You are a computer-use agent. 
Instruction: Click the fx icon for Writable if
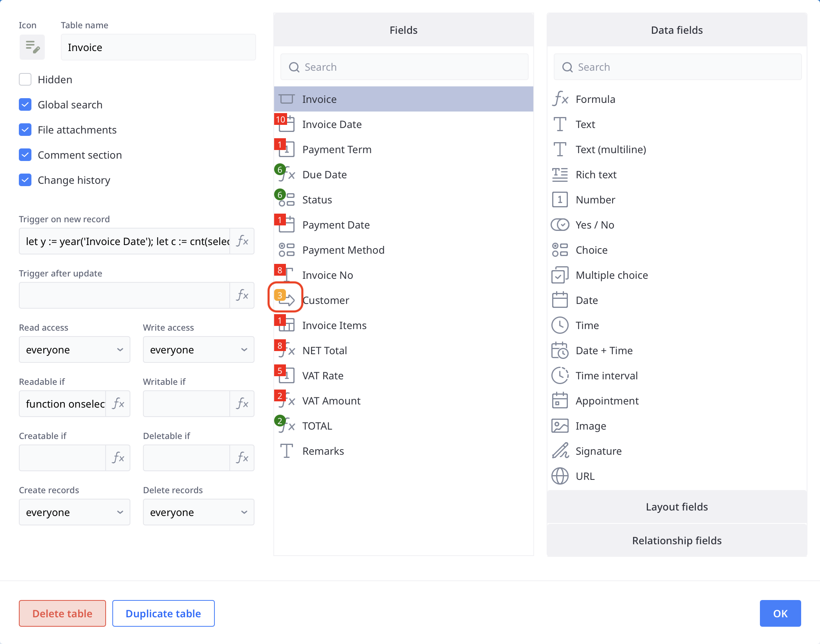tap(242, 404)
